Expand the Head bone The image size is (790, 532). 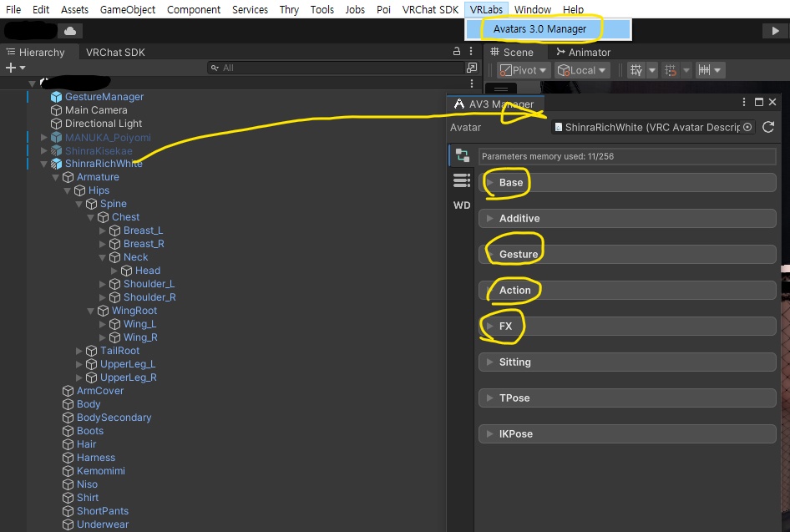114,271
